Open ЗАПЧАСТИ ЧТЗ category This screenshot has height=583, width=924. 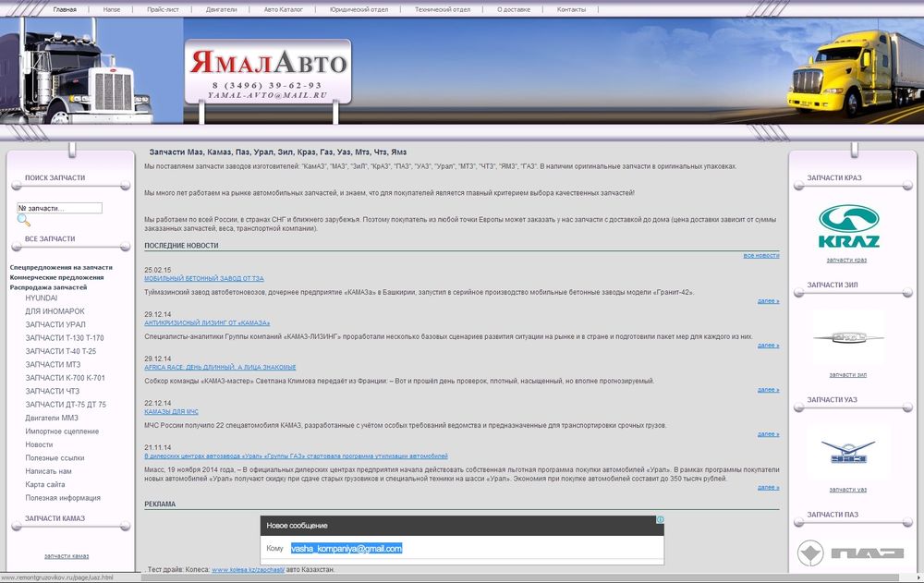[52, 392]
